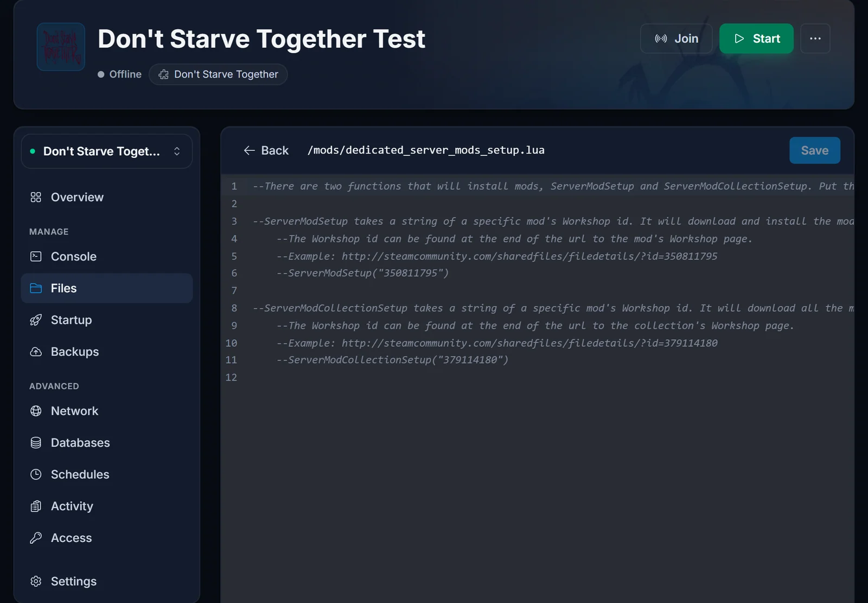868x603 pixels.
Task: Open the three-dots more options menu
Action: click(x=815, y=39)
